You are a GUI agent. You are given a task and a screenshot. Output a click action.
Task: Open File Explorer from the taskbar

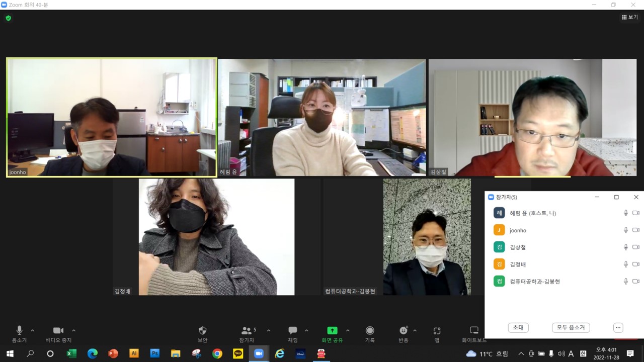point(176,353)
